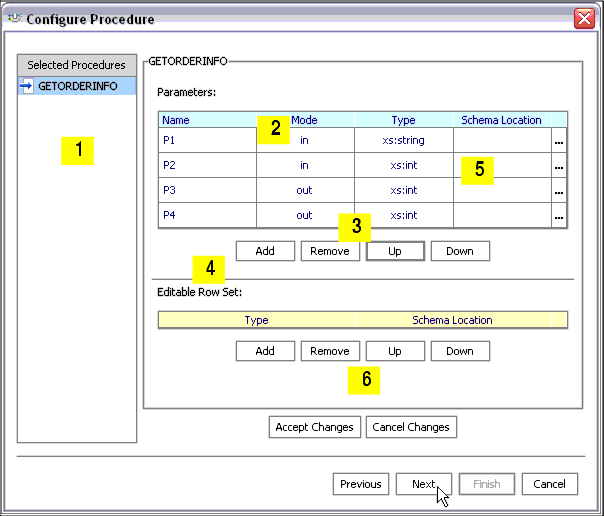Viewport: 604px width, 516px height.
Task: Open schema browse ellipsis for P2 row
Action: coord(559,166)
